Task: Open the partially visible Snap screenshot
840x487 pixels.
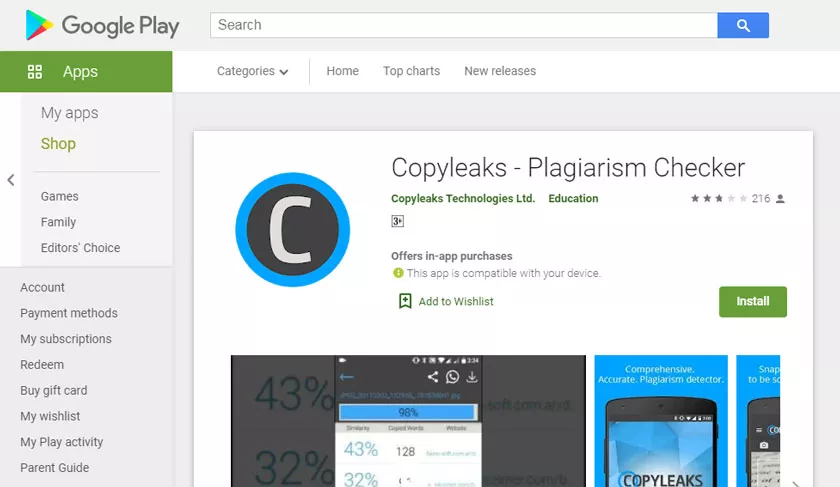Action: pyautogui.click(x=758, y=421)
